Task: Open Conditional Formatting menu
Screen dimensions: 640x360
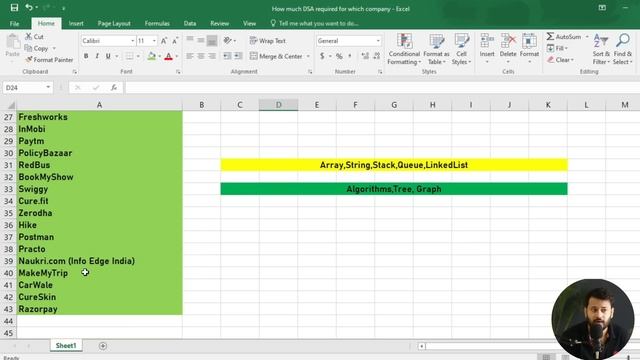Action: (x=404, y=49)
